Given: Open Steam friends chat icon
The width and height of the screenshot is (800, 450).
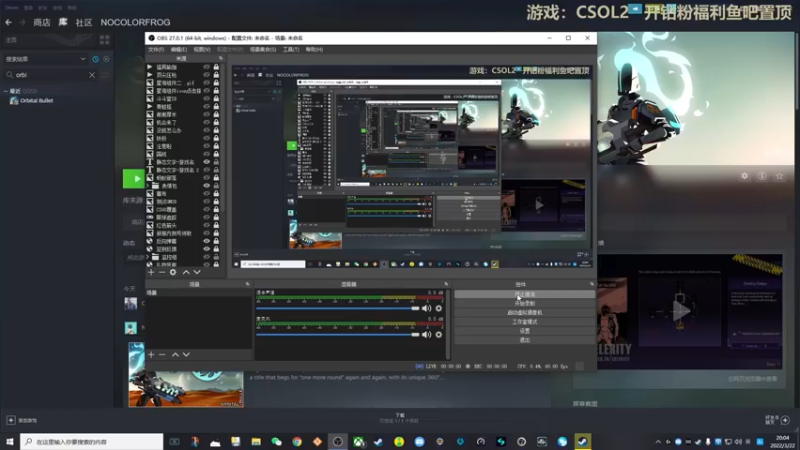Looking at the screenshot, I should pyautogui.click(x=785, y=420).
